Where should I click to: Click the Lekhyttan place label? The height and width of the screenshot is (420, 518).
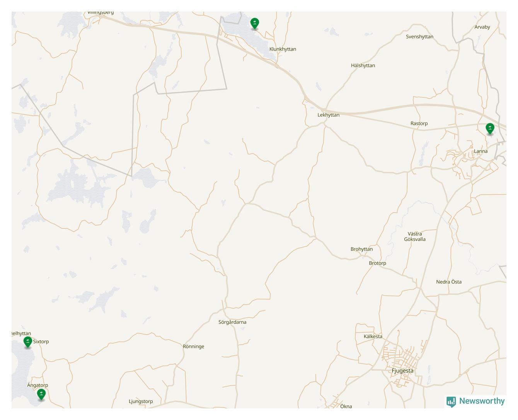[329, 115]
